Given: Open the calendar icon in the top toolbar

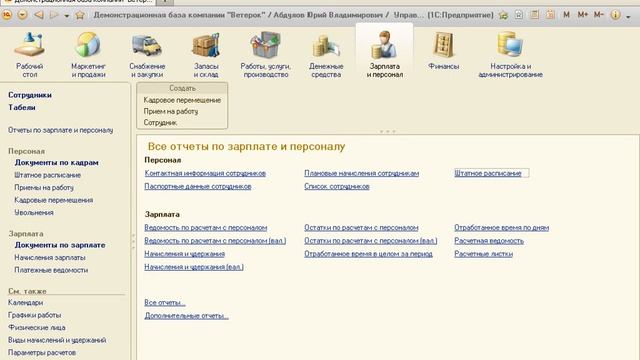Looking at the screenshot, I should 550,15.
